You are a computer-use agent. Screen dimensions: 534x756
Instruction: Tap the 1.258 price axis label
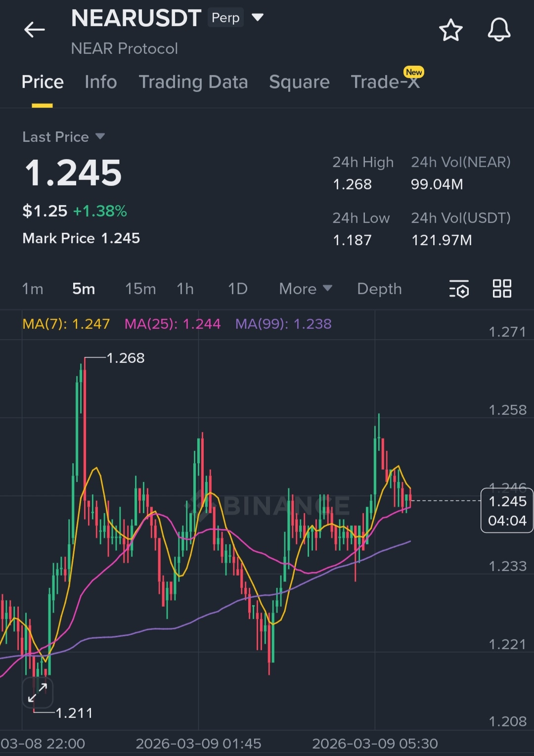point(507,410)
